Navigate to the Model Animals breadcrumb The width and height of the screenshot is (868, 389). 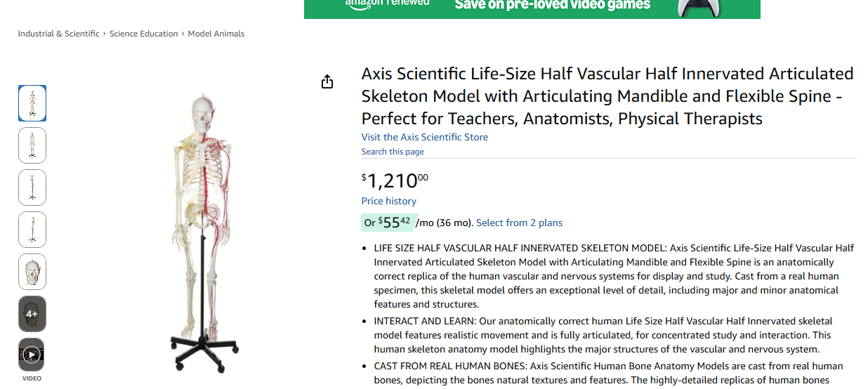tap(216, 34)
